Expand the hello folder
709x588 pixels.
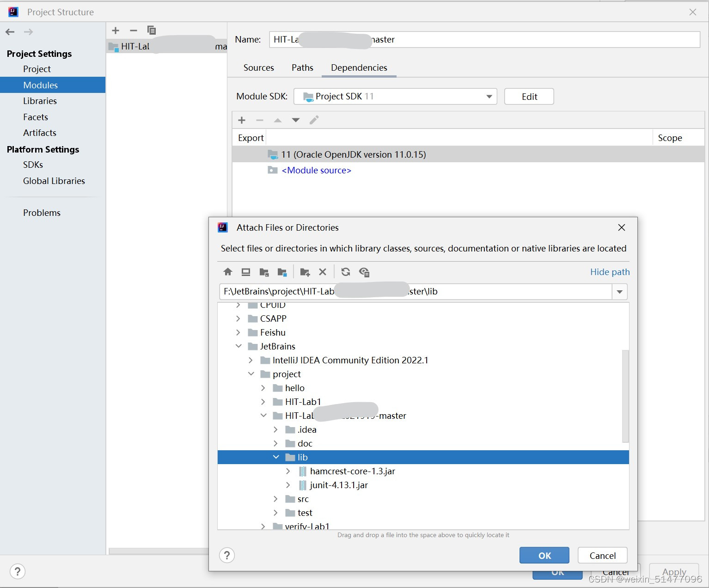263,388
